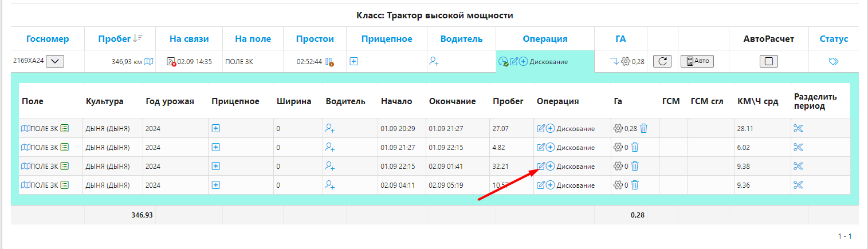Toggle the АвтоРасчет checkbox
868x249 pixels.
pos(769,61)
